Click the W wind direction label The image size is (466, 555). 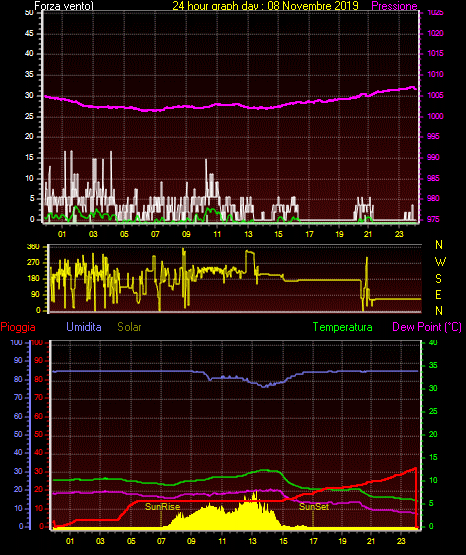[x=440, y=262]
